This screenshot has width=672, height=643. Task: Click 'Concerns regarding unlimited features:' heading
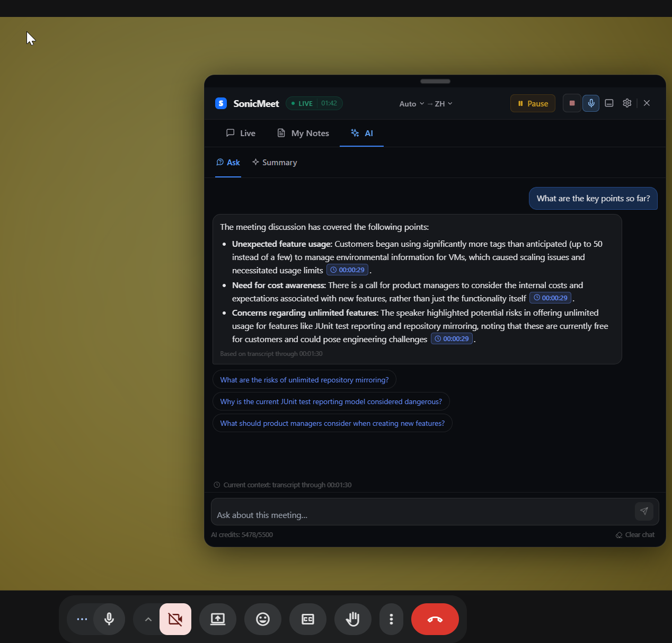[x=305, y=313]
